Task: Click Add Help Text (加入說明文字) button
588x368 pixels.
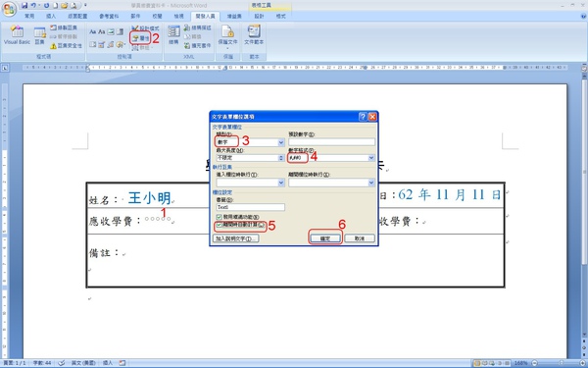Action: pos(236,238)
